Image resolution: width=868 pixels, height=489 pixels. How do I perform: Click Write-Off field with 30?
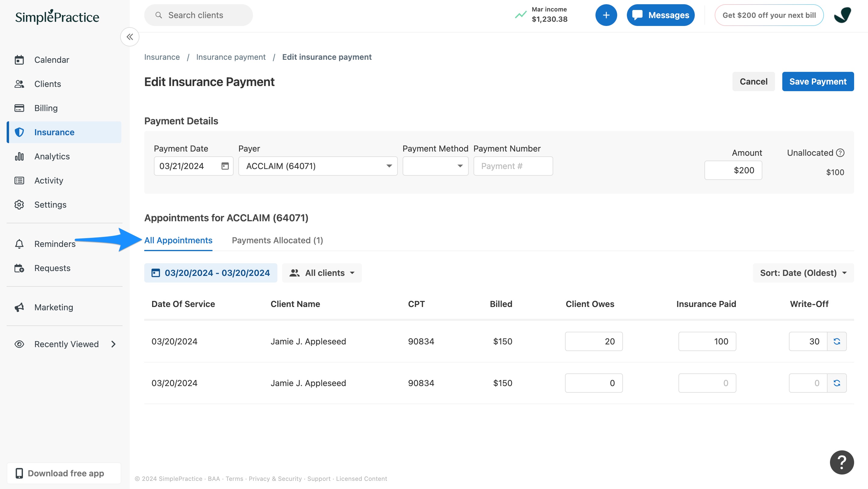(x=808, y=341)
